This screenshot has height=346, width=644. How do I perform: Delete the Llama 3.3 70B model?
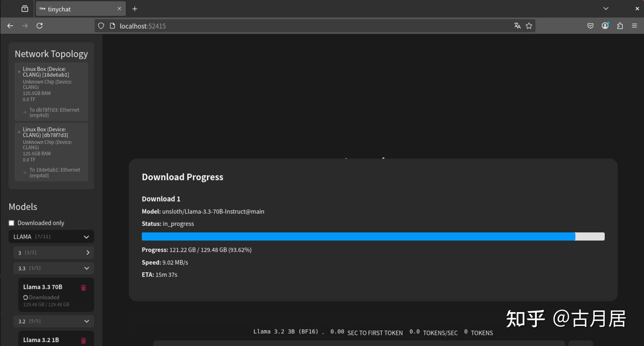coord(83,288)
